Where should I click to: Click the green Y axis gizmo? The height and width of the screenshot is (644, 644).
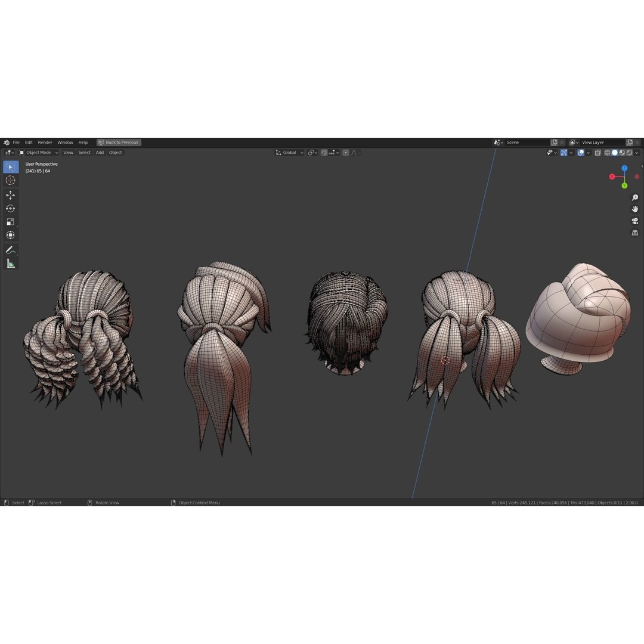pos(624,185)
